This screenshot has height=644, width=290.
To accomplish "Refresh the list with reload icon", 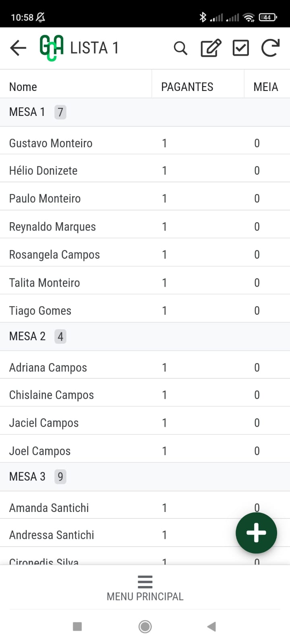I will 270,48.
